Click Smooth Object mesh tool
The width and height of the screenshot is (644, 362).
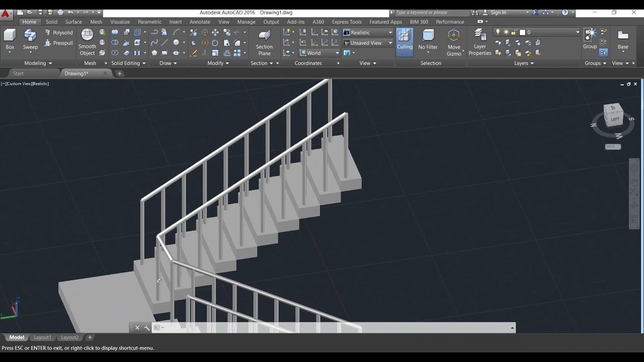(87, 42)
